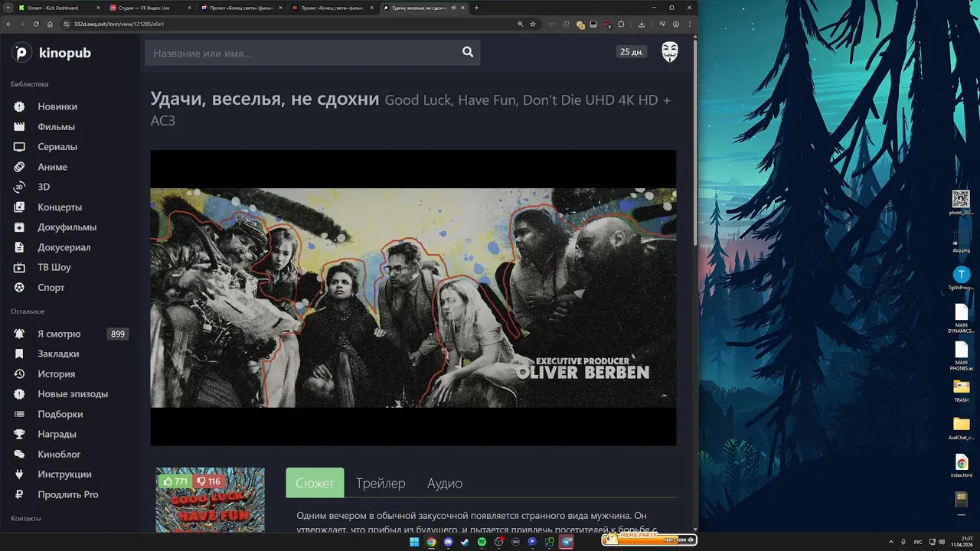Bookmark page with the star icon
The width and height of the screenshot is (980, 551).
tap(533, 24)
